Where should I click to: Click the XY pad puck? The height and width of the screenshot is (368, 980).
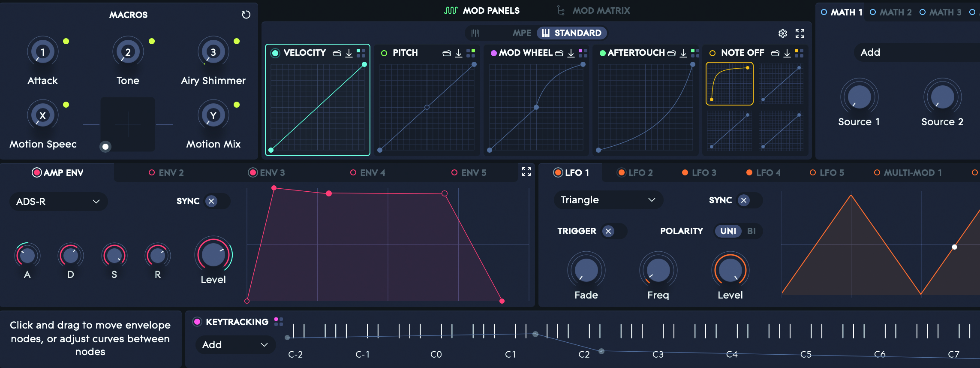point(105,147)
